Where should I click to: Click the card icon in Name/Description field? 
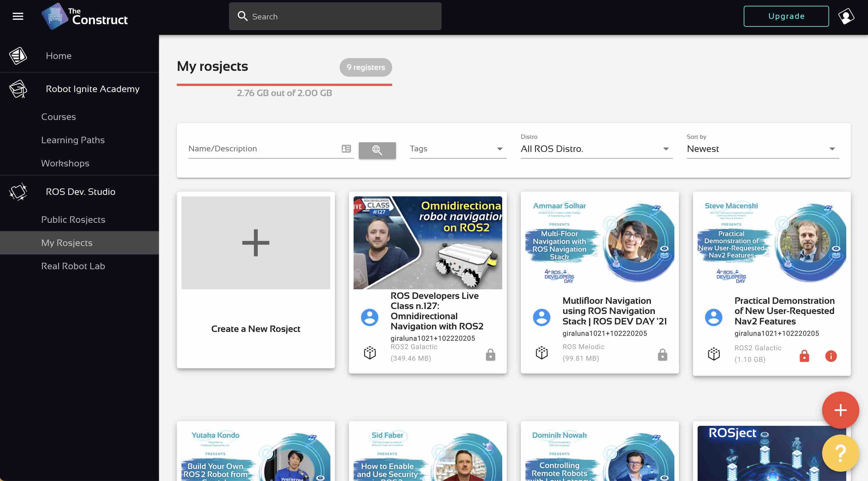(346, 149)
